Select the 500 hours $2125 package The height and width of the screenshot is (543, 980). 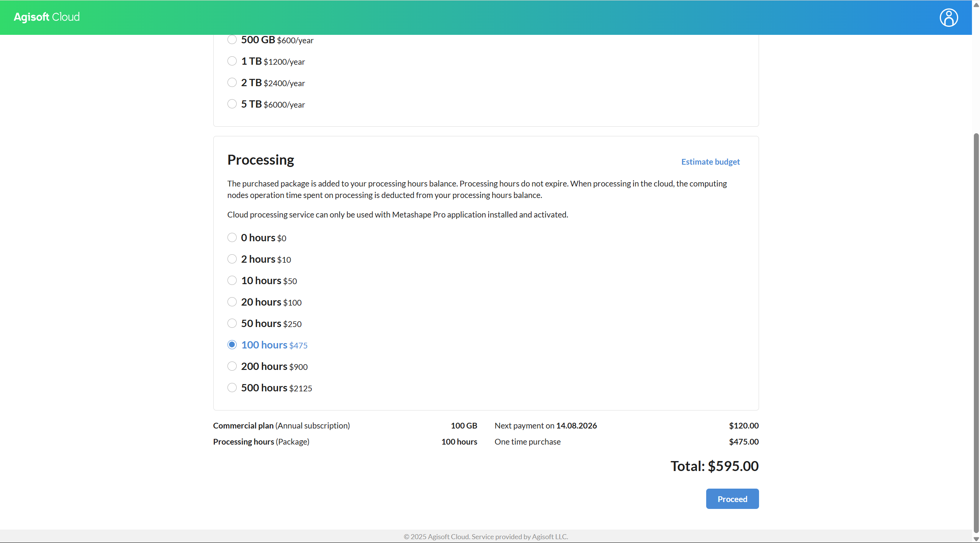point(232,388)
